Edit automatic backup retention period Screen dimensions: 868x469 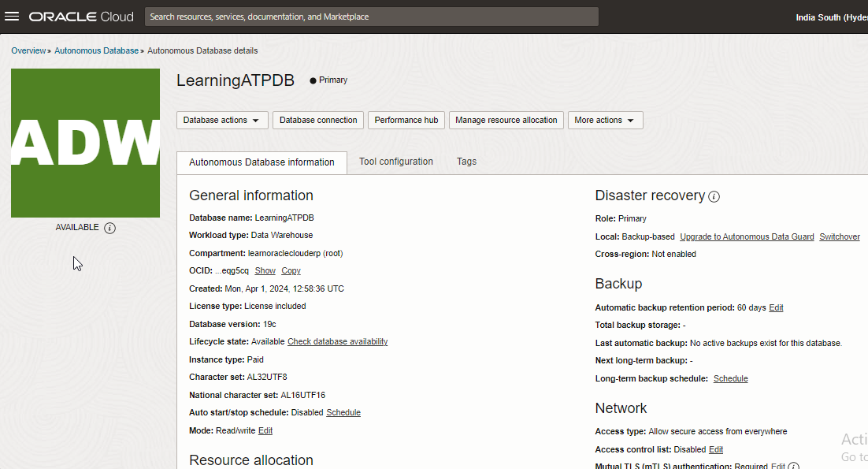point(776,307)
